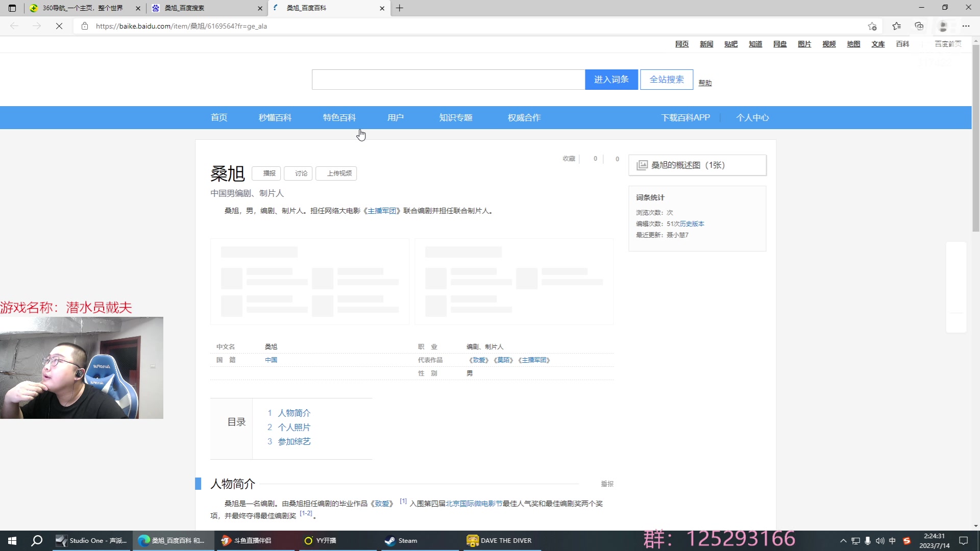This screenshot has width=980, height=551.
Task: Click the Collections icon in the browser toolbar
Action: 919,26
